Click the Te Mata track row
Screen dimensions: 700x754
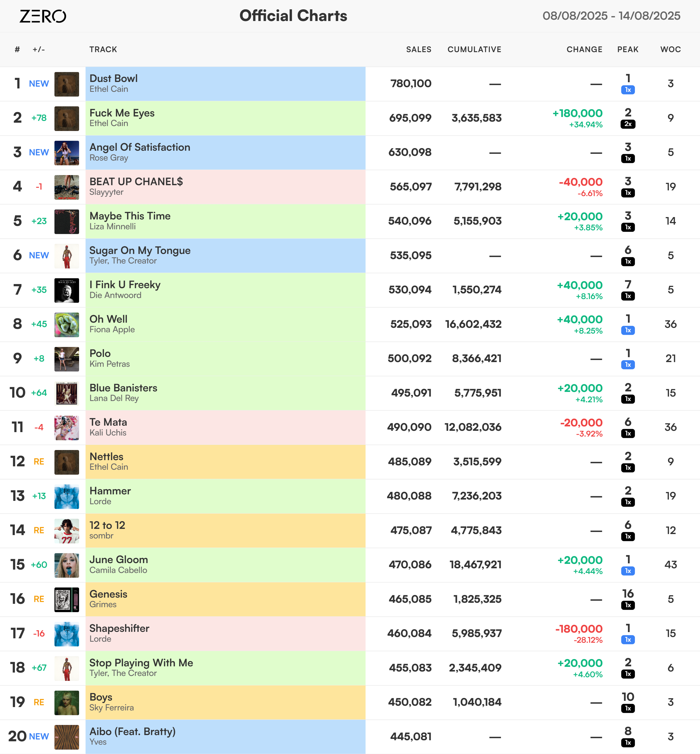pos(350,427)
